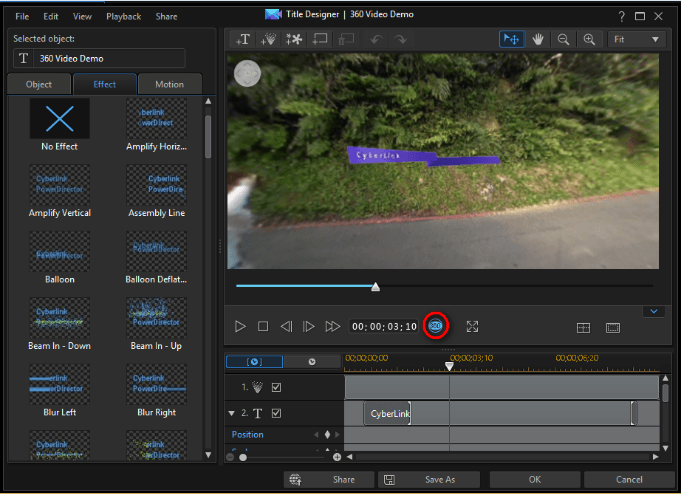Image resolution: width=681 pixels, height=494 pixels.
Task: Play the title preview
Action: click(x=240, y=326)
